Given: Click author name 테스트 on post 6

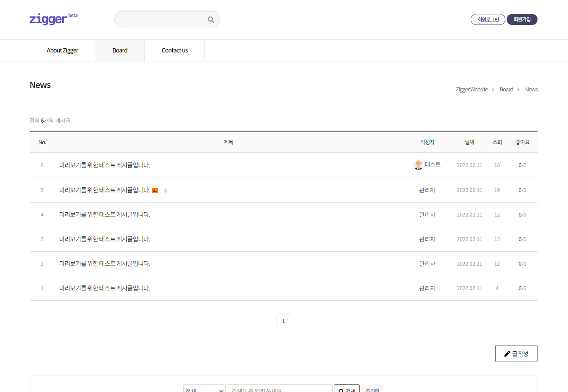Looking at the screenshot, I should point(433,164).
